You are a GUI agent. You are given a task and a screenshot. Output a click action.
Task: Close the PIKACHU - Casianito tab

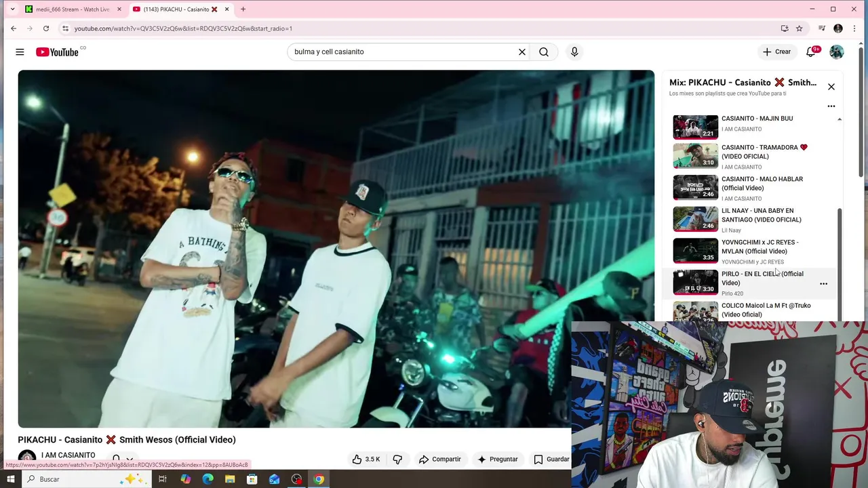click(x=227, y=9)
